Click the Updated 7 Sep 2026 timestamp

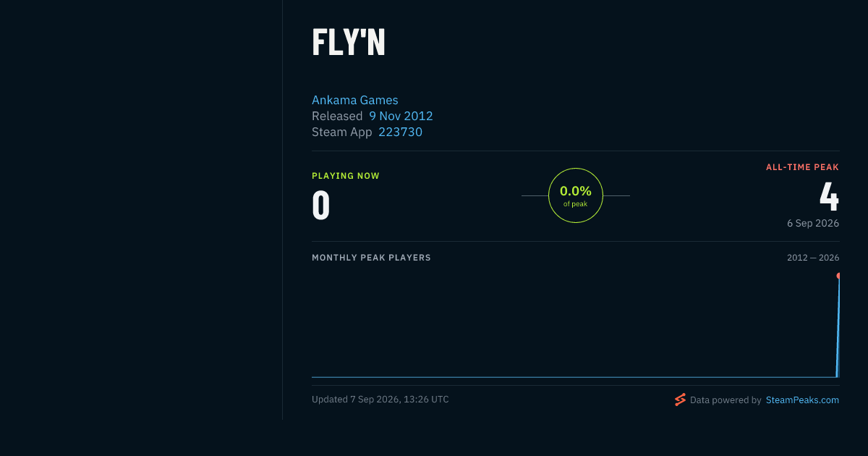pyautogui.click(x=380, y=400)
